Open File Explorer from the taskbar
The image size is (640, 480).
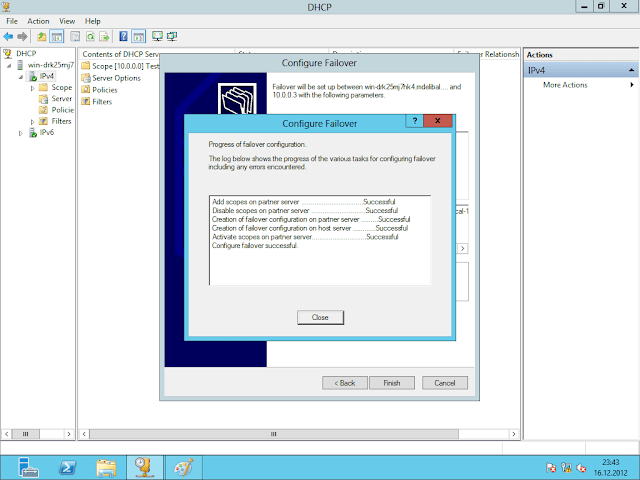point(105,466)
